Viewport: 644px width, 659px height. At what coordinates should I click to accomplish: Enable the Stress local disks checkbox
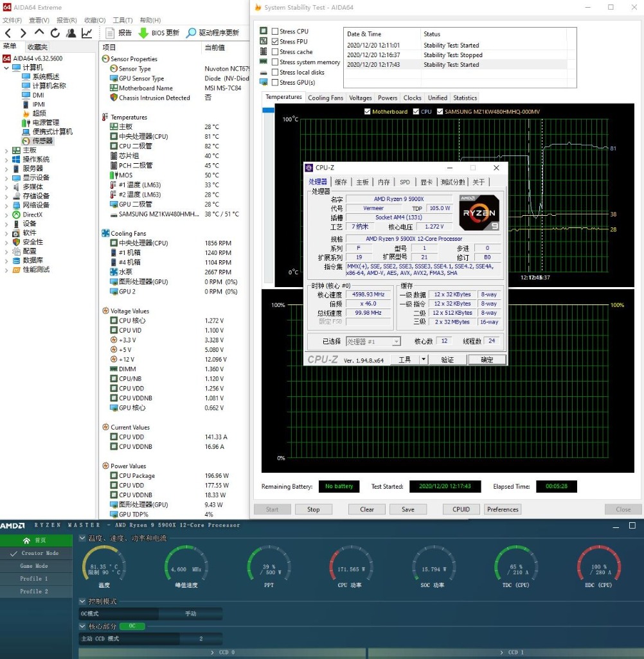click(x=275, y=73)
